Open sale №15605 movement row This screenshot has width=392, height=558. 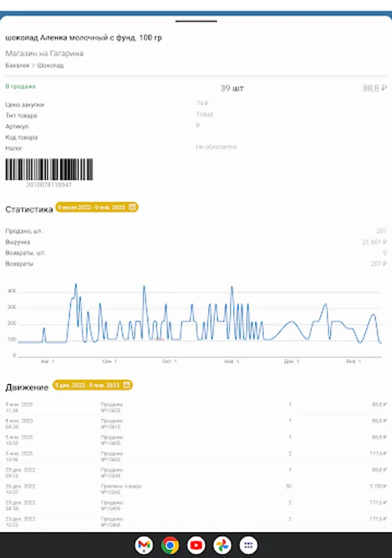tap(196, 440)
